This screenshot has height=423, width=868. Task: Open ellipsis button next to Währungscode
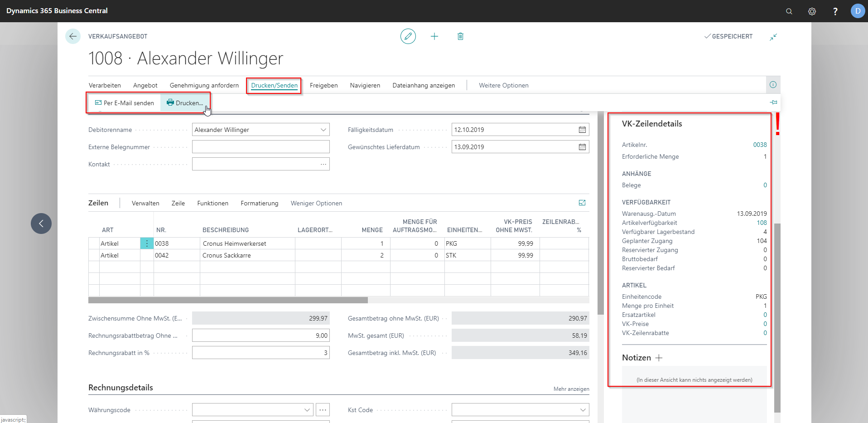pyautogui.click(x=323, y=410)
